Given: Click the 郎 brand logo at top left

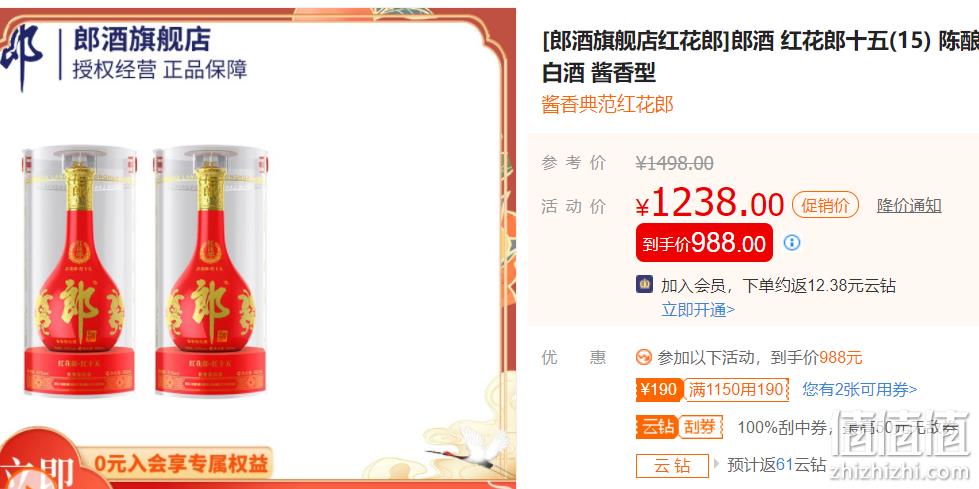Looking at the screenshot, I should [x=22, y=56].
